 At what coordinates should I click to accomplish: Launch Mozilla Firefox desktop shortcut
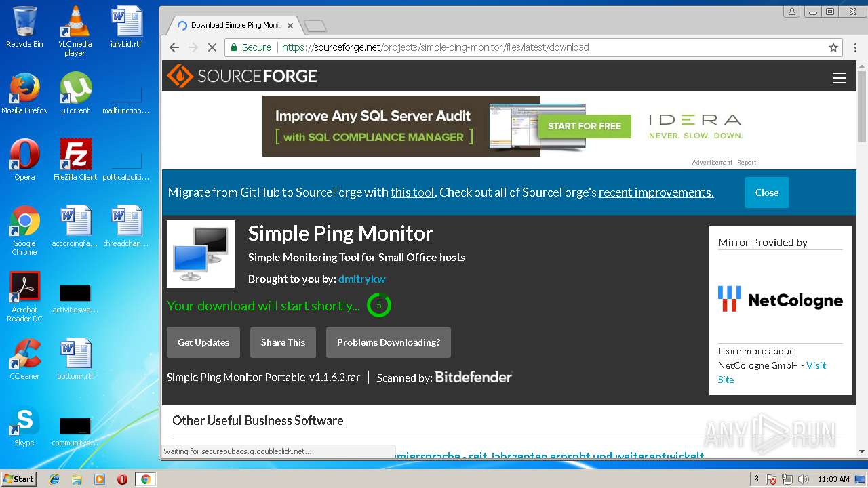pyautogui.click(x=24, y=93)
